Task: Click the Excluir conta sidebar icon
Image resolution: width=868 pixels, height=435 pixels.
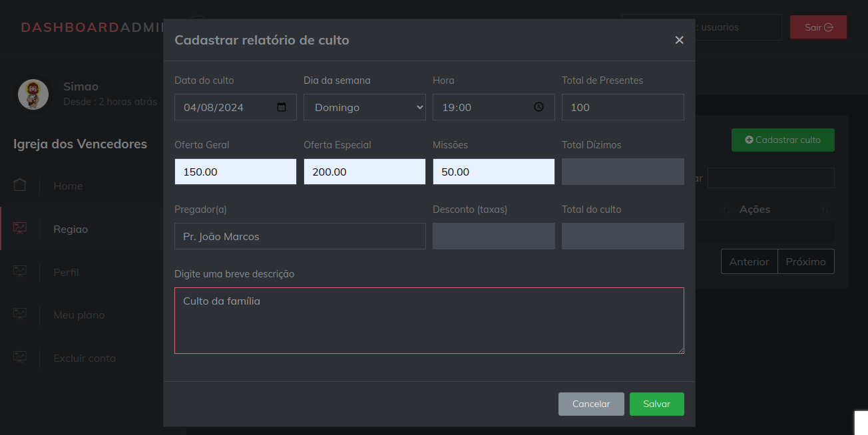Action: [x=20, y=357]
